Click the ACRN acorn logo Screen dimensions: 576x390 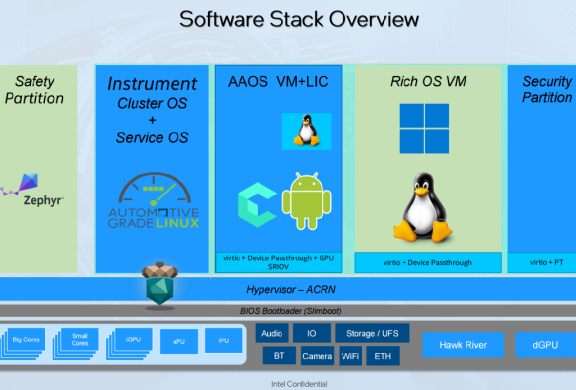[x=160, y=285]
